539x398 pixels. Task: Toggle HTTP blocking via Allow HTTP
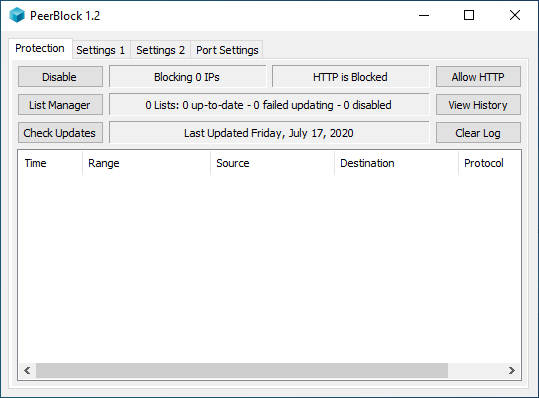tap(478, 77)
